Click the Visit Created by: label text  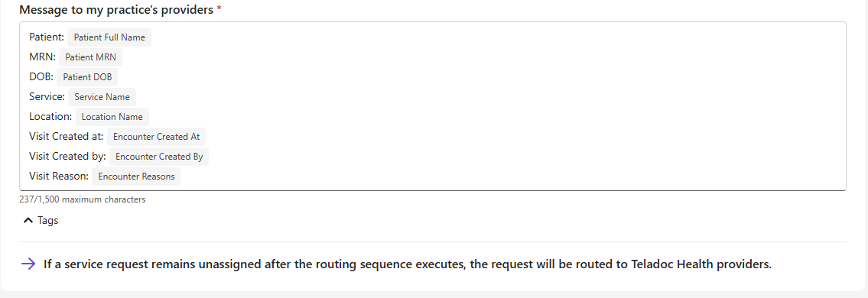(x=67, y=157)
